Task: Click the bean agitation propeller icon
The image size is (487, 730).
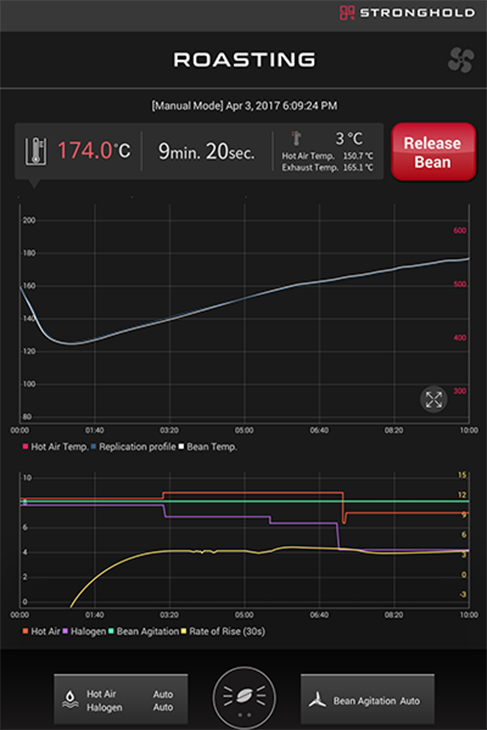Action: (317, 700)
